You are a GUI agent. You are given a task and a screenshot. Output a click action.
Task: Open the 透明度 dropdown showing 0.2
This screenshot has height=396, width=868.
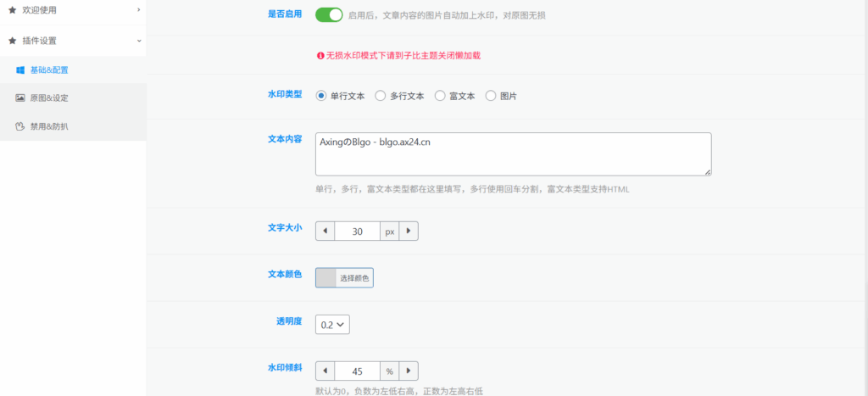[332, 324]
